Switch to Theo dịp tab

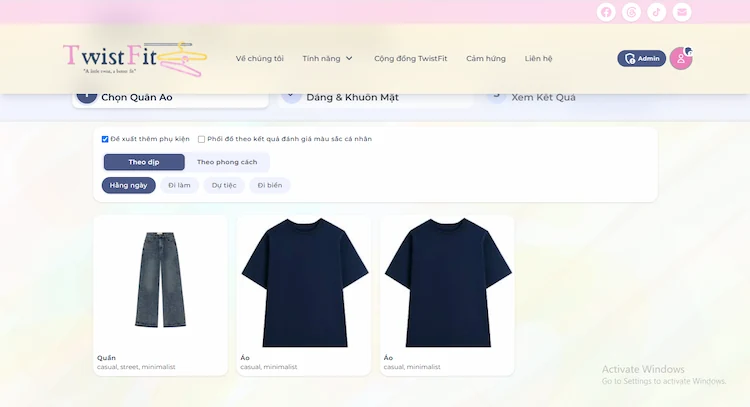(x=144, y=162)
